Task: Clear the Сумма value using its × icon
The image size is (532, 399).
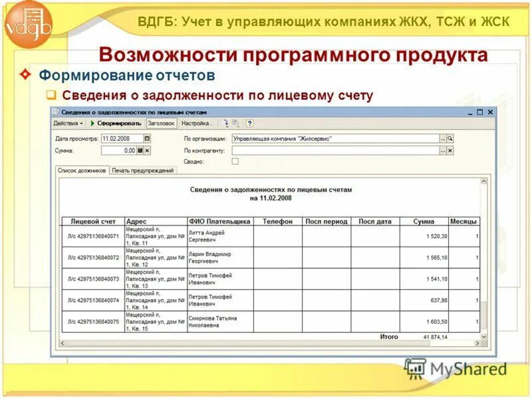Action: coord(147,150)
